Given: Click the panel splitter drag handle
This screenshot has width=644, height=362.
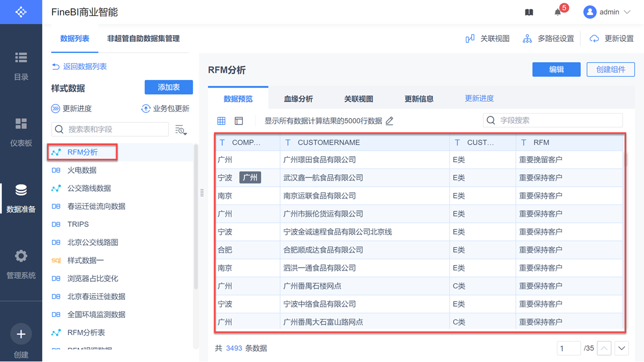Looking at the screenshot, I should pyautogui.click(x=202, y=193).
